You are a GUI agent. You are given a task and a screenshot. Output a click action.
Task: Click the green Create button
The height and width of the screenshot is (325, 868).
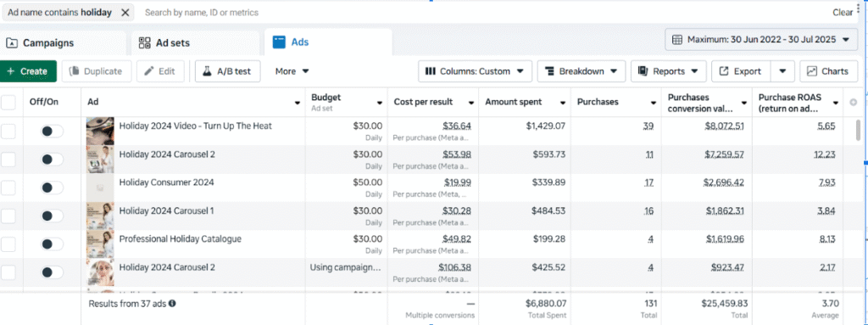click(28, 71)
